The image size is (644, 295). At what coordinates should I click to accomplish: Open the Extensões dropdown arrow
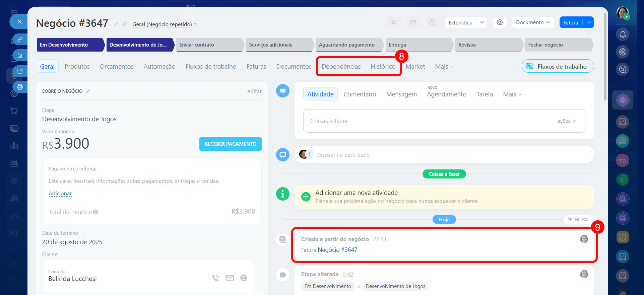pyautogui.click(x=481, y=22)
